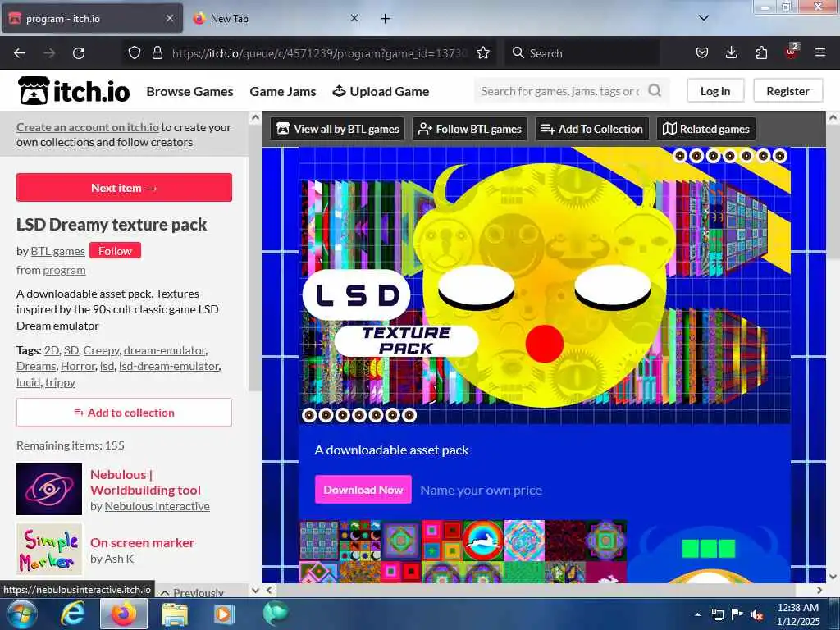Image resolution: width=840 pixels, height=630 pixels.
Task: Click the horizontal scrollbar right arrow
Action: point(819,591)
